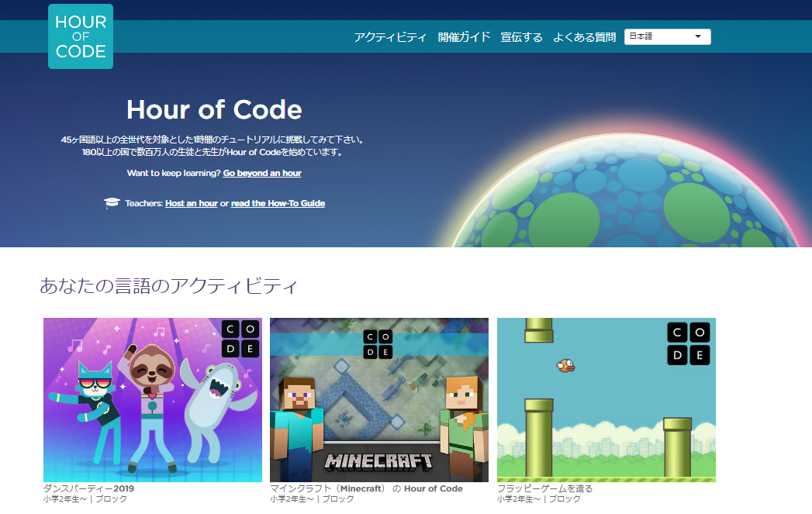Open the 日本語 language dropdown

(x=667, y=36)
